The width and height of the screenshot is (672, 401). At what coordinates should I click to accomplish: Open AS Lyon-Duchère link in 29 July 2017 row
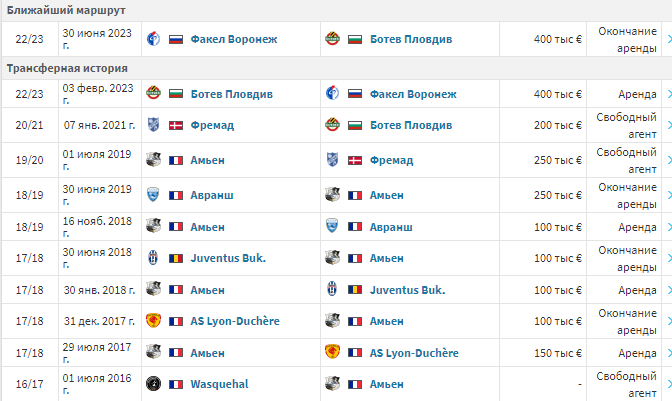point(413,353)
